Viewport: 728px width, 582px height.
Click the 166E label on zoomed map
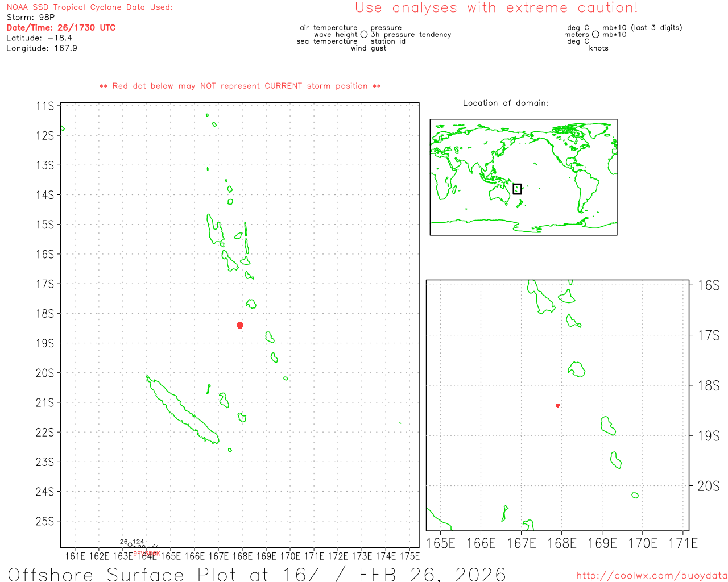[x=481, y=543]
